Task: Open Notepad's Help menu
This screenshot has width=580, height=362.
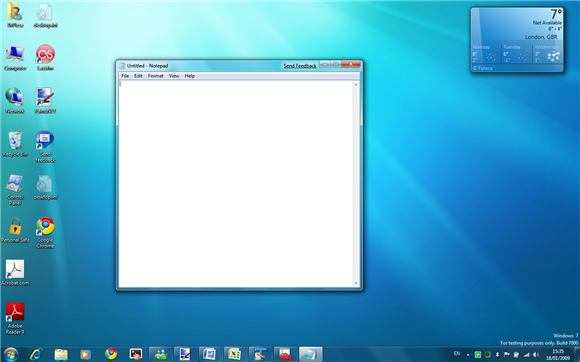Action: [190, 76]
